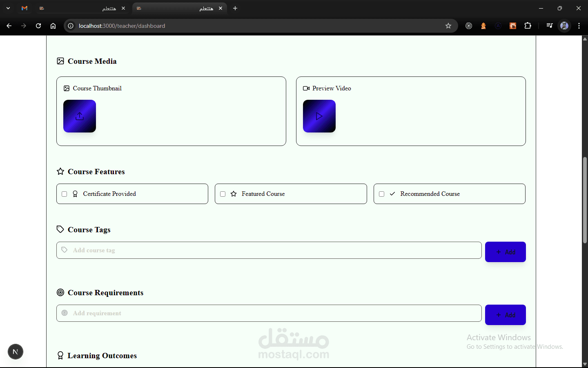This screenshot has height=368, width=588.
Task: Click the dark blue circular A extension icon
Action: point(498,26)
